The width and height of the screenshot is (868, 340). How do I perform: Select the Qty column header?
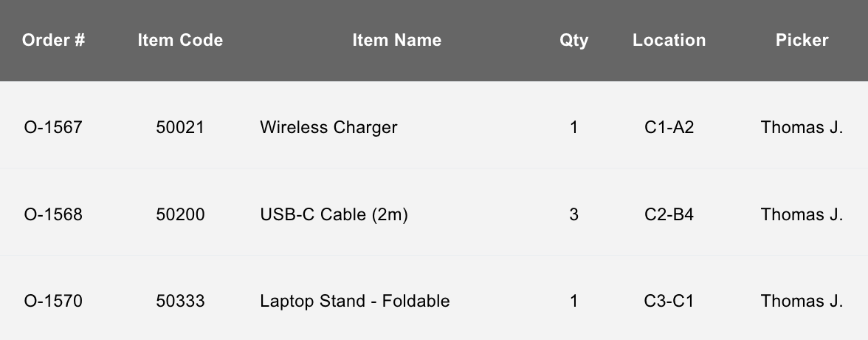[573, 40]
